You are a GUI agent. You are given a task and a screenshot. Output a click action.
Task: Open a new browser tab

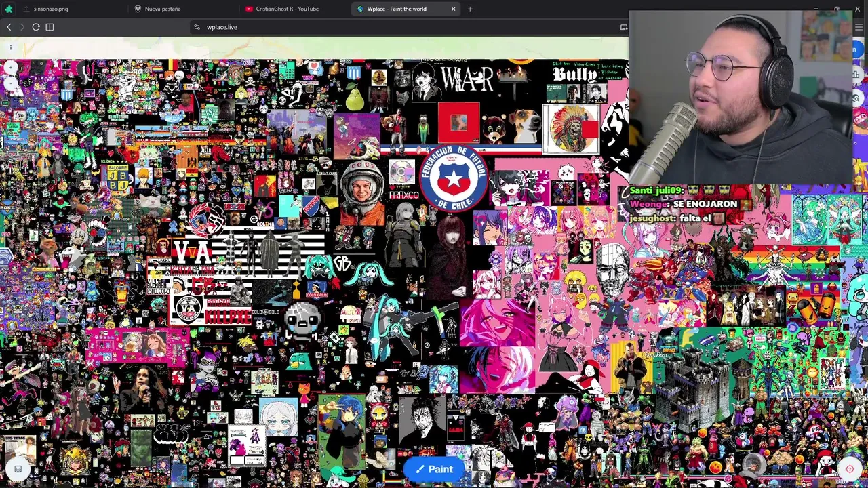pyautogui.click(x=470, y=9)
